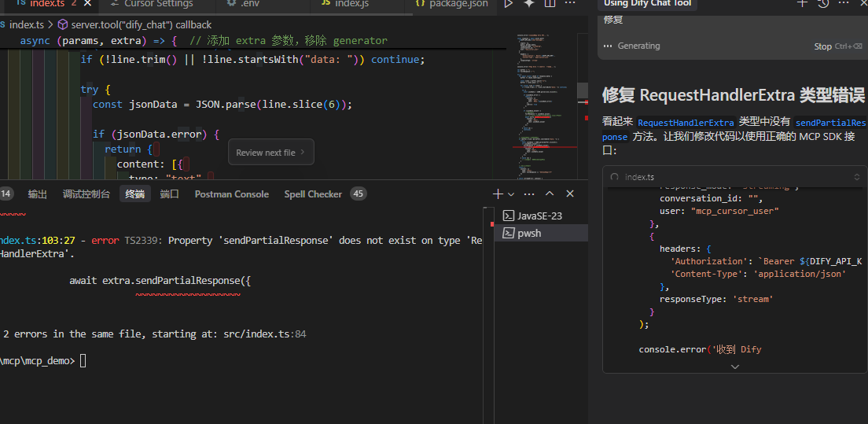The height and width of the screenshot is (424, 868).
Task: Open chat history clock icon
Action: click(x=823, y=3)
